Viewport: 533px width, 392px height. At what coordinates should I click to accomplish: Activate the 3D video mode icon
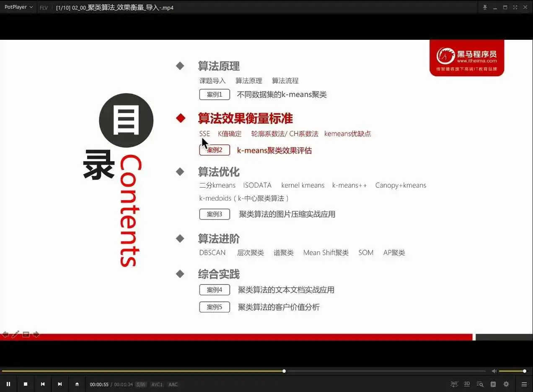point(467,384)
